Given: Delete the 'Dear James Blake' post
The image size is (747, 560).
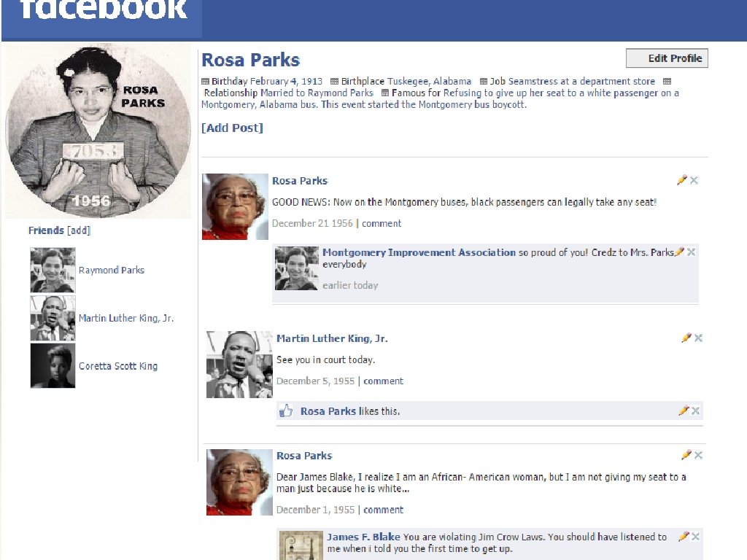Looking at the screenshot, I should [x=698, y=455].
